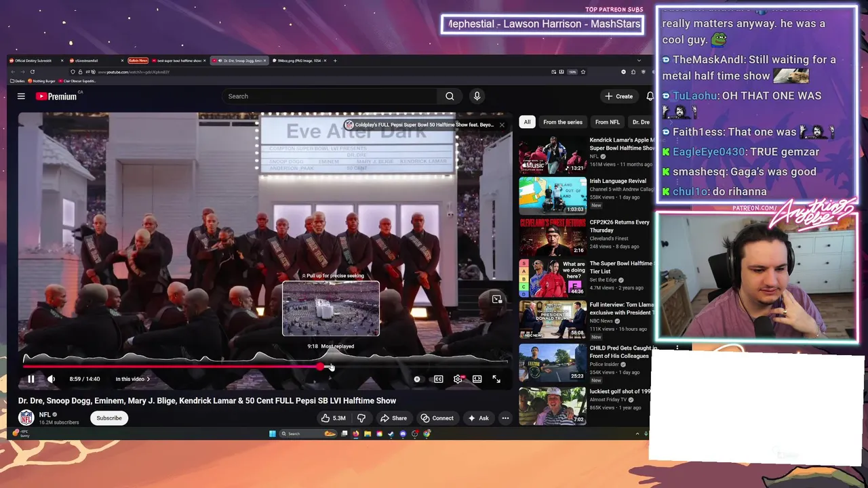Open miniplayer icon on video
Viewport: 868px width, 488px height.
(497, 299)
